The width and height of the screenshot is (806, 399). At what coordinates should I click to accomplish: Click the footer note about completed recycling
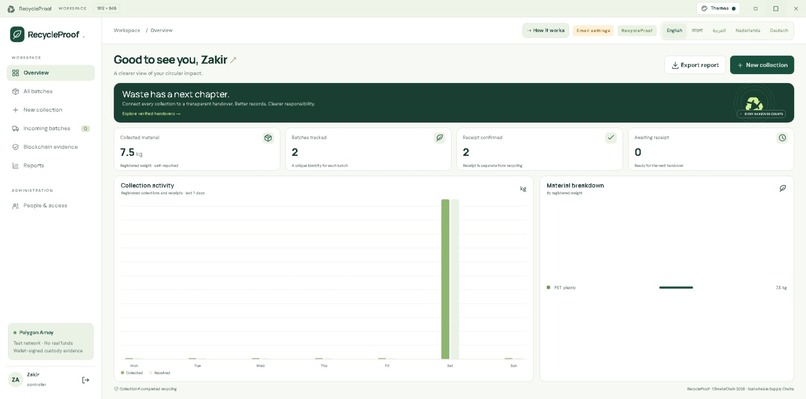click(145, 389)
